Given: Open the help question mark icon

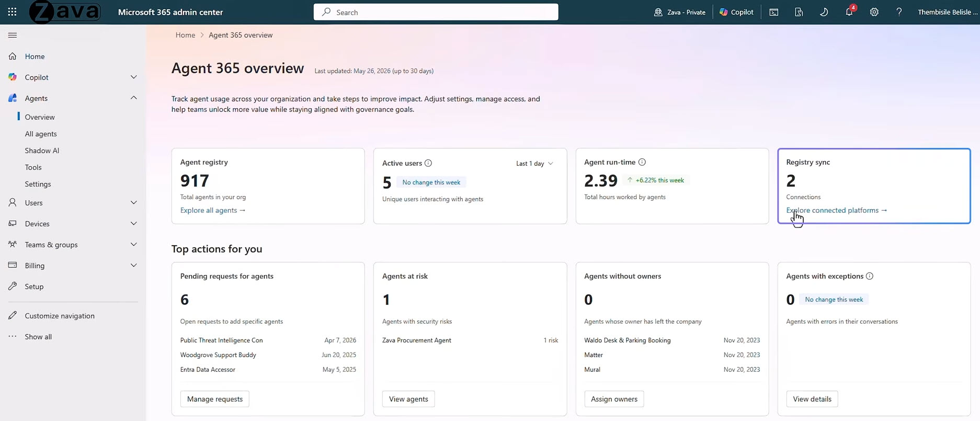Looking at the screenshot, I should coord(899,12).
